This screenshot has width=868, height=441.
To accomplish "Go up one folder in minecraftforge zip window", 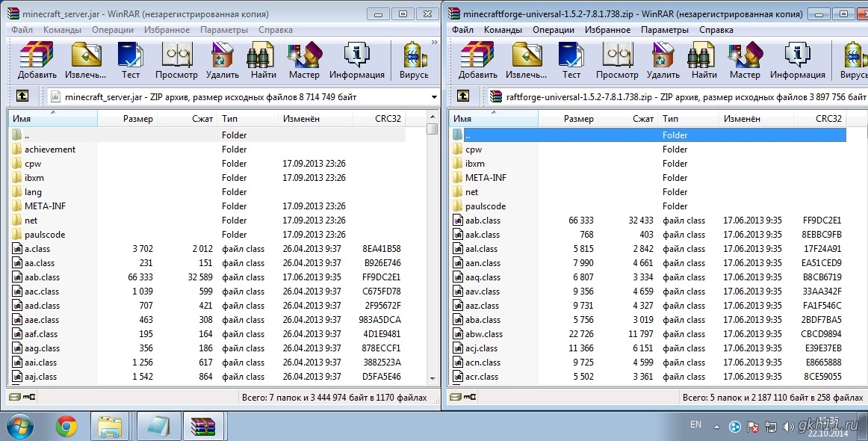I will click(463, 96).
